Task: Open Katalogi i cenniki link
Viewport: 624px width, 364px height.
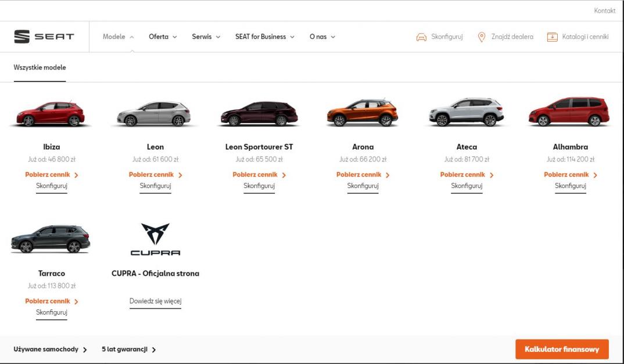Action: point(585,37)
